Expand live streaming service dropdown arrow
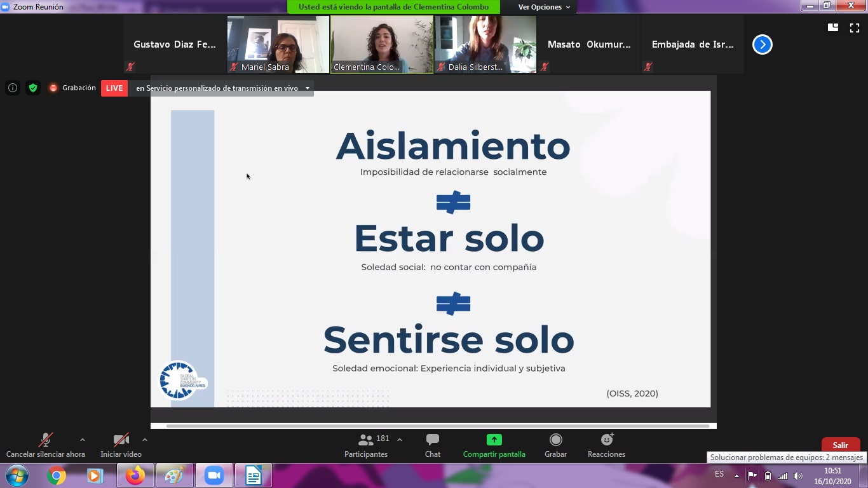Image resolution: width=868 pixels, height=488 pixels. 308,88
